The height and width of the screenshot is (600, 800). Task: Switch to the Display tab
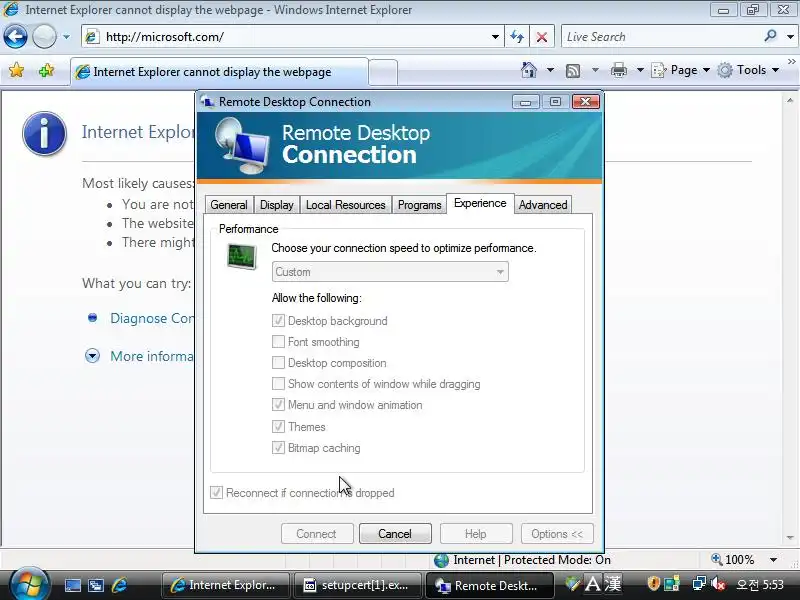tap(277, 205)
